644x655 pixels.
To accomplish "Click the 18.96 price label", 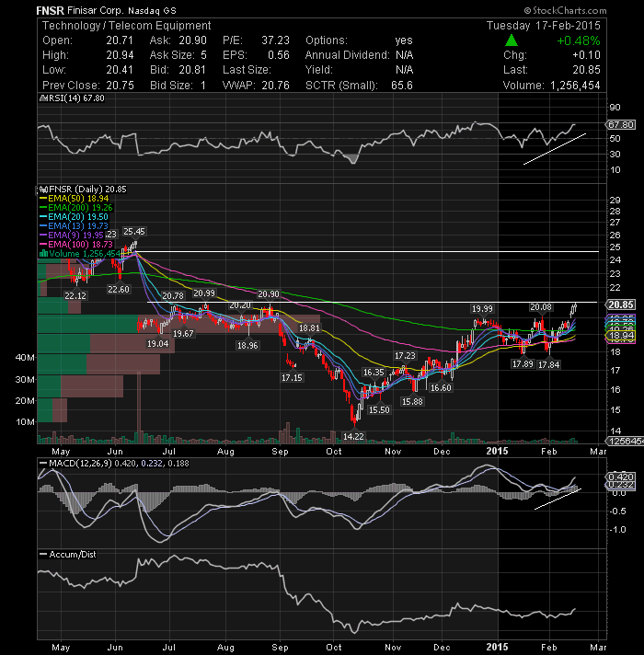I will point(247,346).
